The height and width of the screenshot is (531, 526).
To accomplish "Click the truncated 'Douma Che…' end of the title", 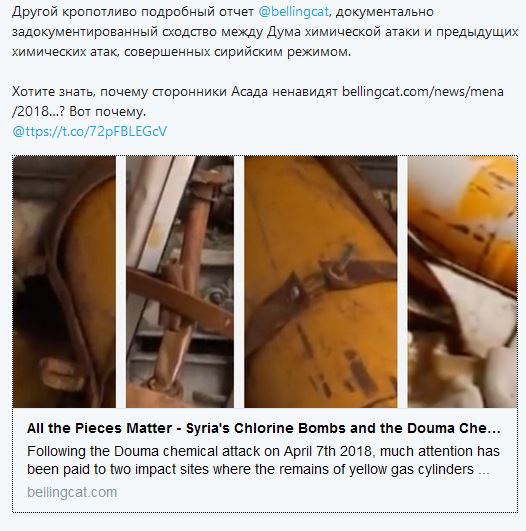I will click(454, 428).
